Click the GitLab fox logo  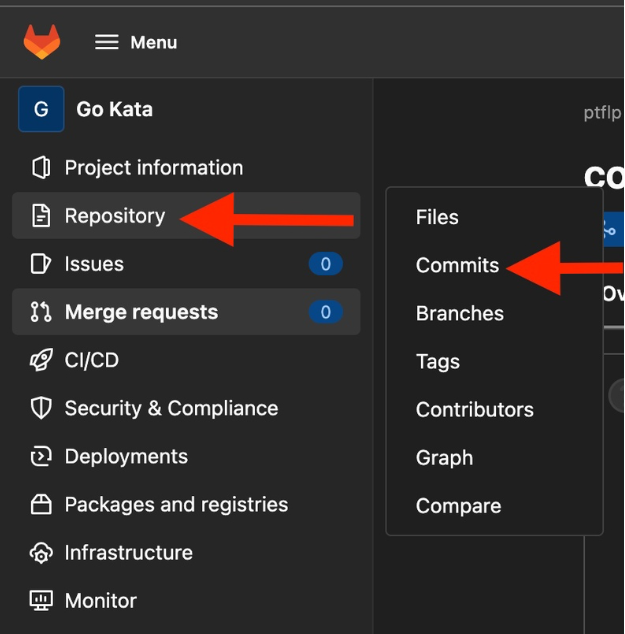(42, 42)
